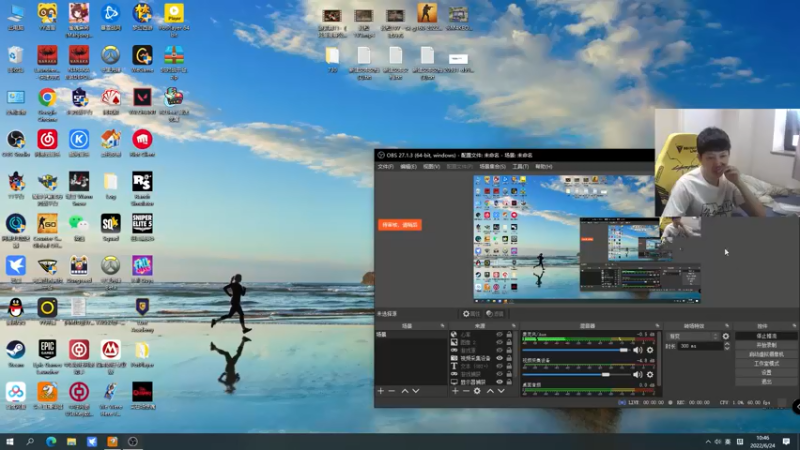
Task: Click the 停止推流 button
Action: coord(766,336)
